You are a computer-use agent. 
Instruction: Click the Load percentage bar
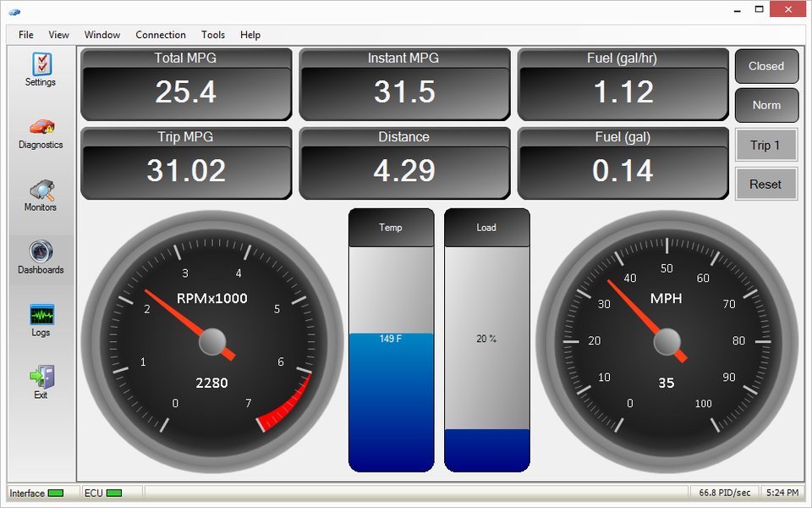point(486,339)
